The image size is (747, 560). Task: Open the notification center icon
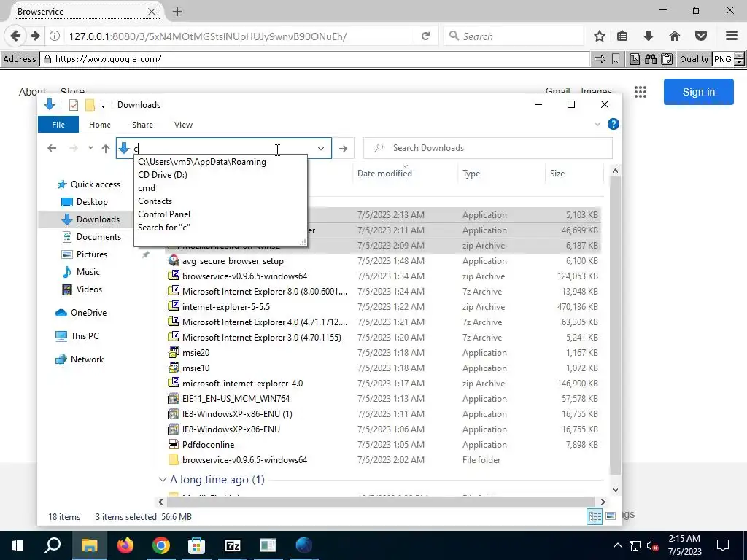click(723, 545)
